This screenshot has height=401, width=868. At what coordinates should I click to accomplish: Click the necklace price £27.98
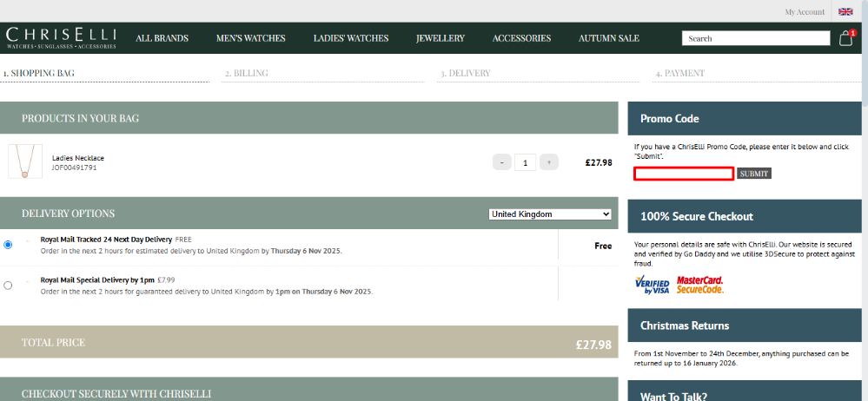click(x=599, y=162)
